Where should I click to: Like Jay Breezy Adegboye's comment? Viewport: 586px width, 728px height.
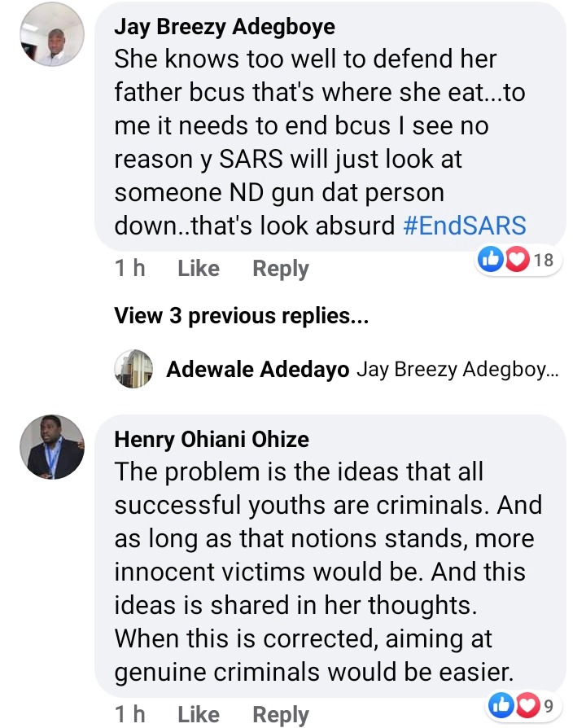point(198,268)
